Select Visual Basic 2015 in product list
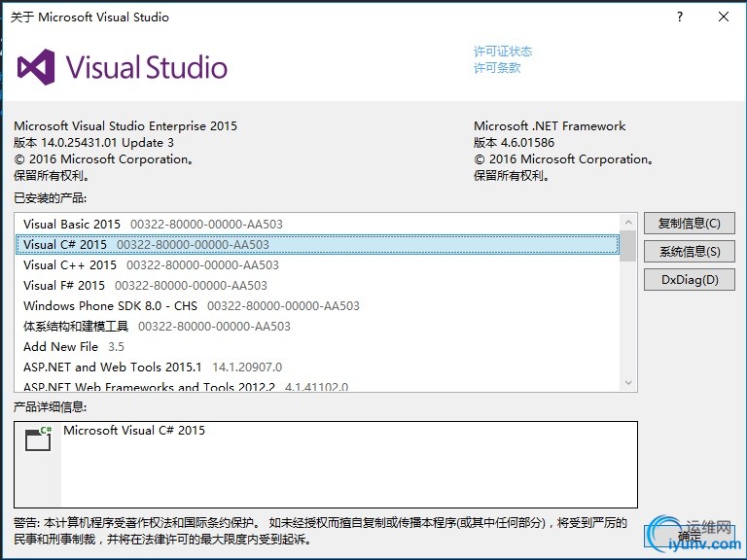Screen dimensions: 747x560 point(317,224)
